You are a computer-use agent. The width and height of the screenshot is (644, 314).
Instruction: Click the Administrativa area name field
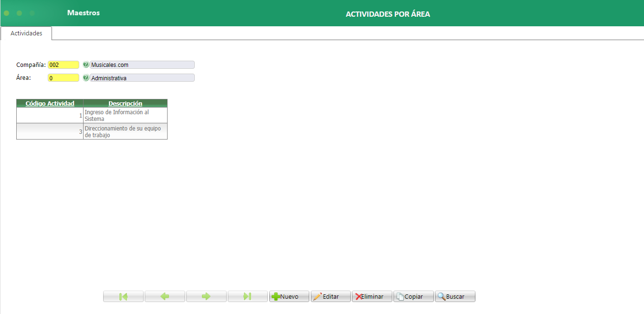coord(142,77)
